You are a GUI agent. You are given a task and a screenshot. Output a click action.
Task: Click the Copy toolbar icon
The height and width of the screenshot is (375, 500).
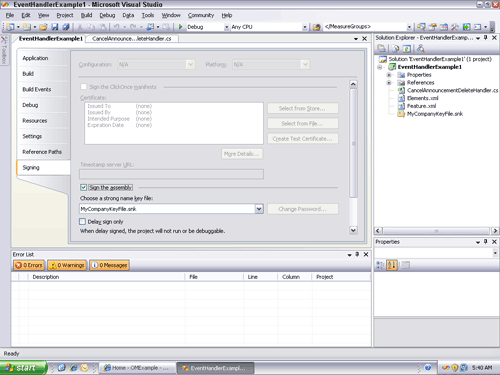(x=91, y=27)
